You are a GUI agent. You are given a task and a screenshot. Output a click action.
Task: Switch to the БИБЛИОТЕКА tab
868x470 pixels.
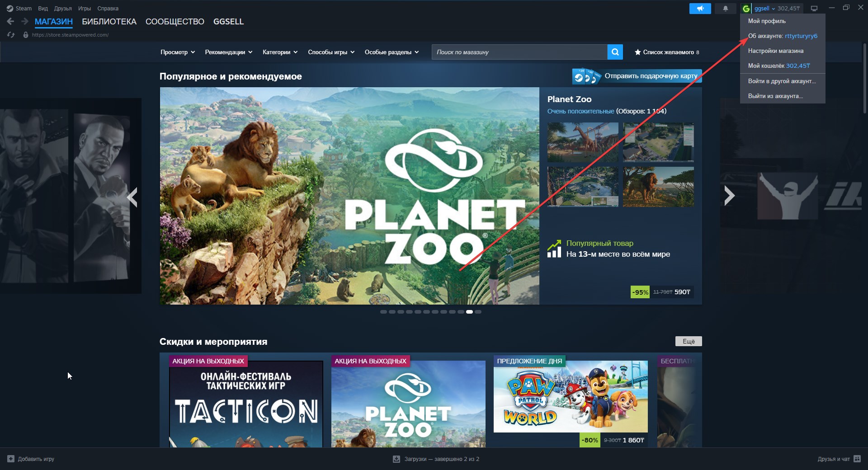109,22
